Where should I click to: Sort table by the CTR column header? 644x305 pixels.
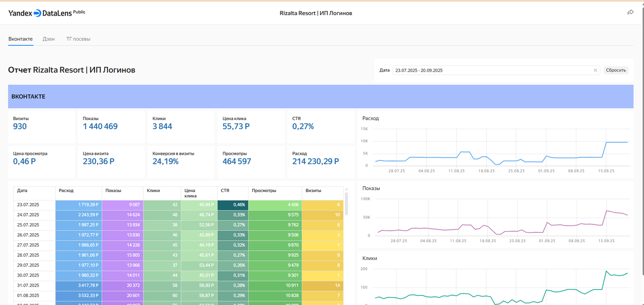[x=233, y=193]
